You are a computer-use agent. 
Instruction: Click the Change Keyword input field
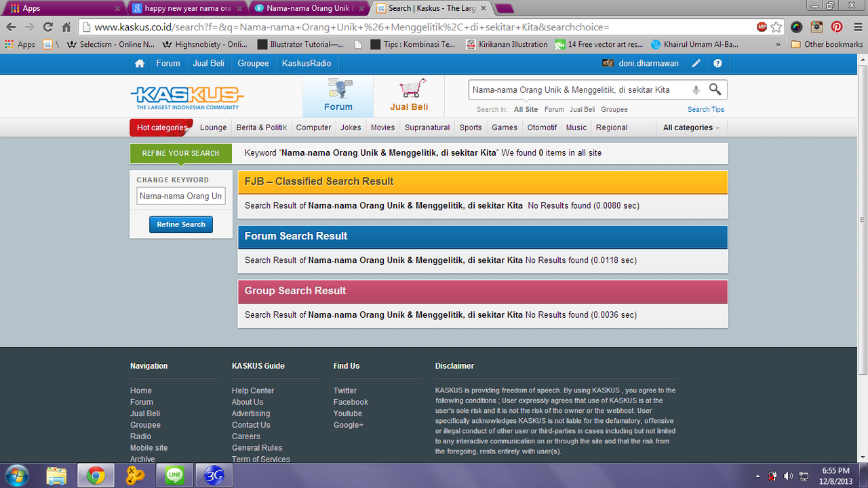[x=181, y=196]
